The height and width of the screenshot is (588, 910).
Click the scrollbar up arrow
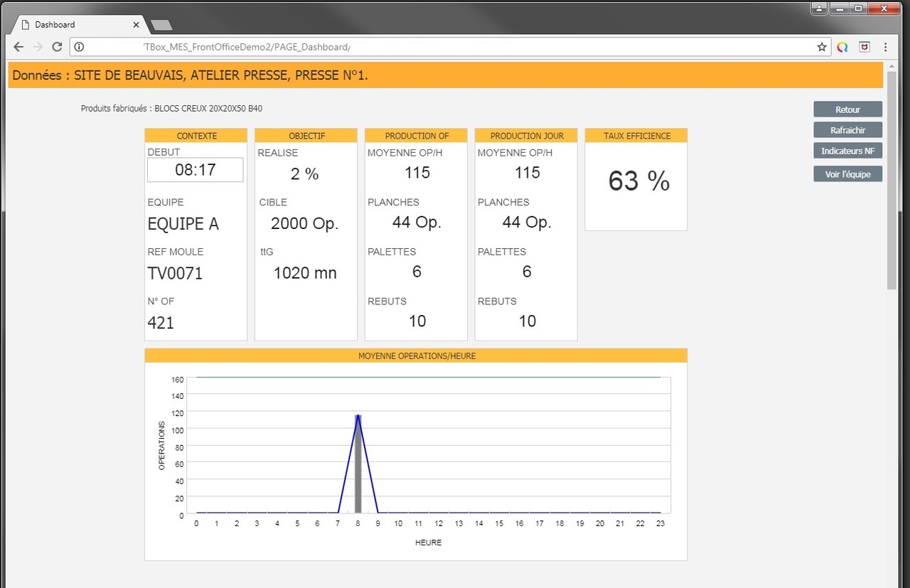coord(892,65)
